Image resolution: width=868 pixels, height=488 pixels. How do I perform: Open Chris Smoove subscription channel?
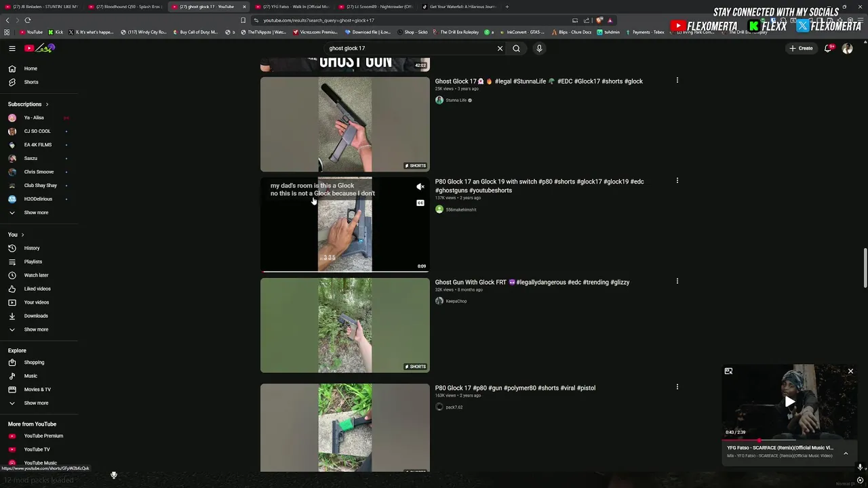[39, 172]
